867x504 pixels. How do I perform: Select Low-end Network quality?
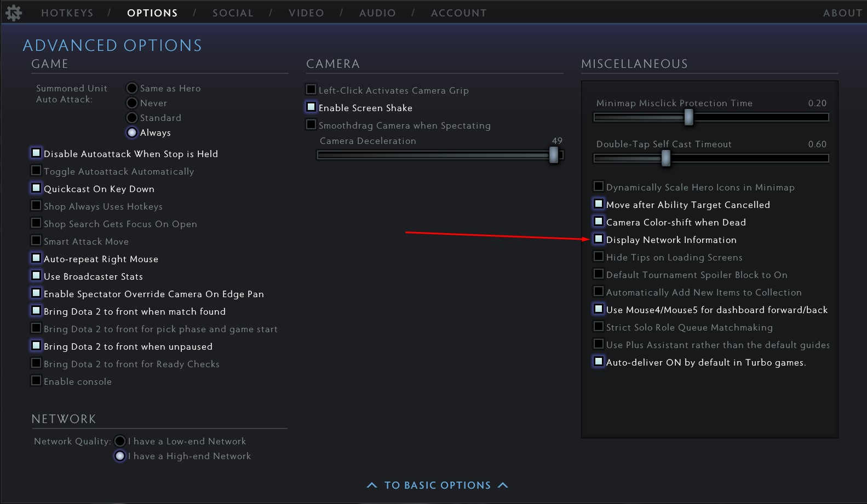pyautogui.click(x=120, y=441)
